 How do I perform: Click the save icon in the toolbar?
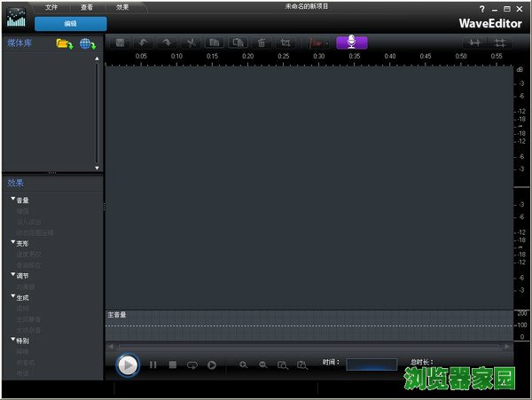coord(120,42)
